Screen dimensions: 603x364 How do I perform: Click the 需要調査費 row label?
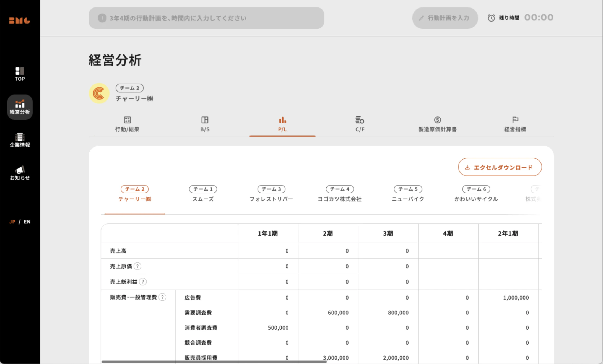[198, 313]
